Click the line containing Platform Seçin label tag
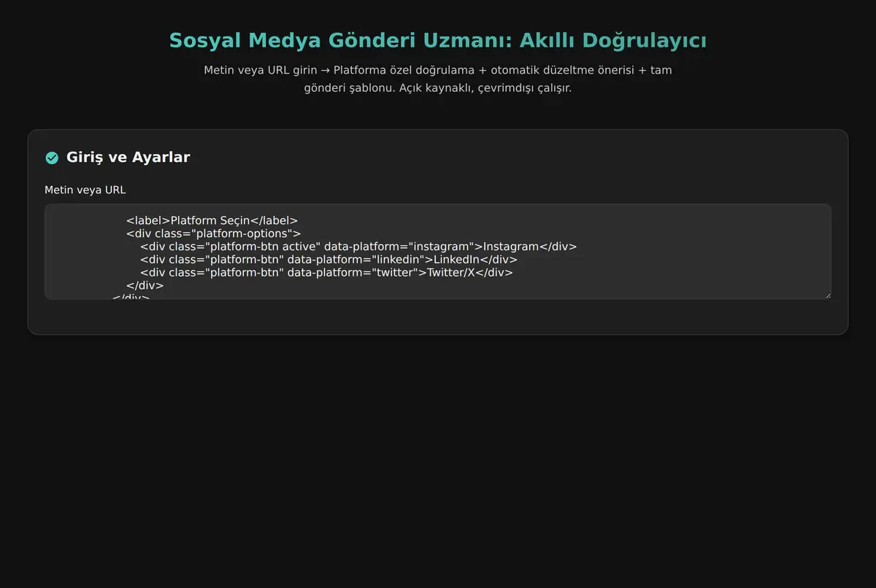Viewport: 876px width, 588px height. [212, 220]
